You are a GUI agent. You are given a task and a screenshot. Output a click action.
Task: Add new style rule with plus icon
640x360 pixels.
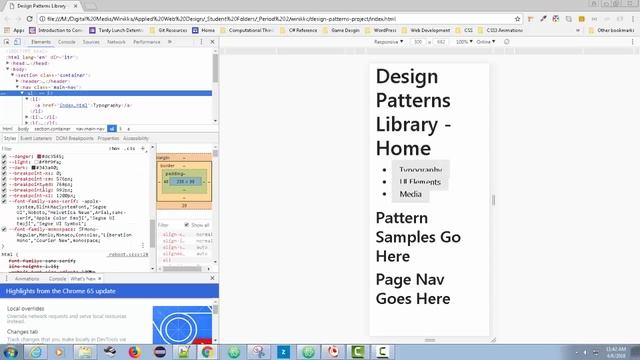[x=143, y=149]
